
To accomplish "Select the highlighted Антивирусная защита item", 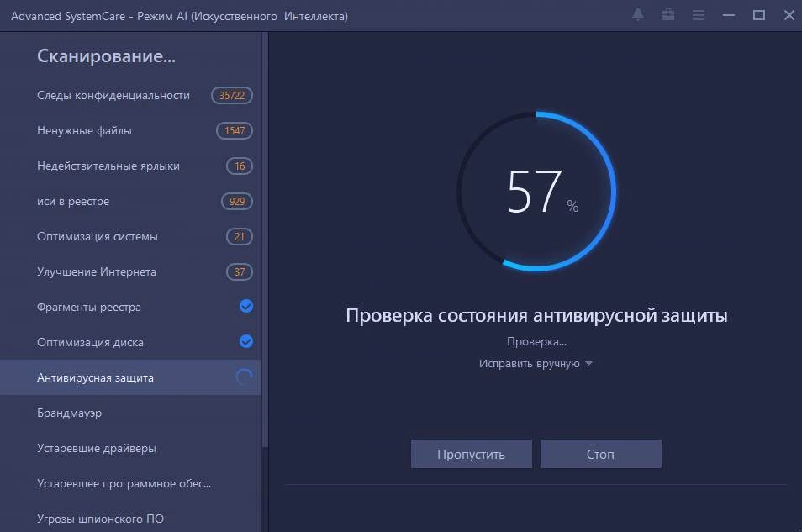I will click(x=130, y=377).
